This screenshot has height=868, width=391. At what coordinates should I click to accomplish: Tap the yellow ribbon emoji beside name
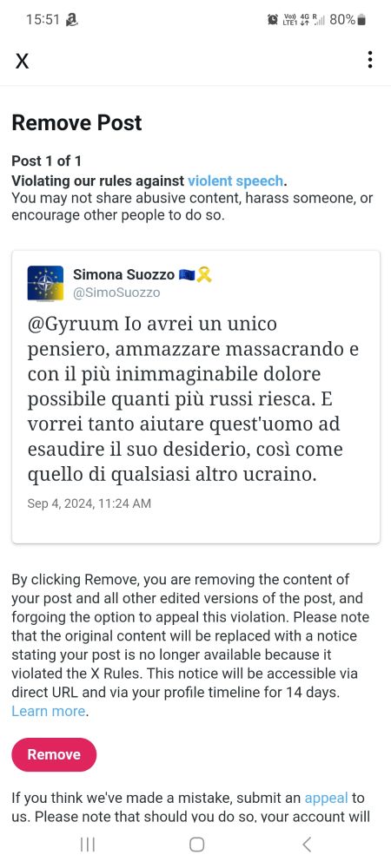point(204,274)
